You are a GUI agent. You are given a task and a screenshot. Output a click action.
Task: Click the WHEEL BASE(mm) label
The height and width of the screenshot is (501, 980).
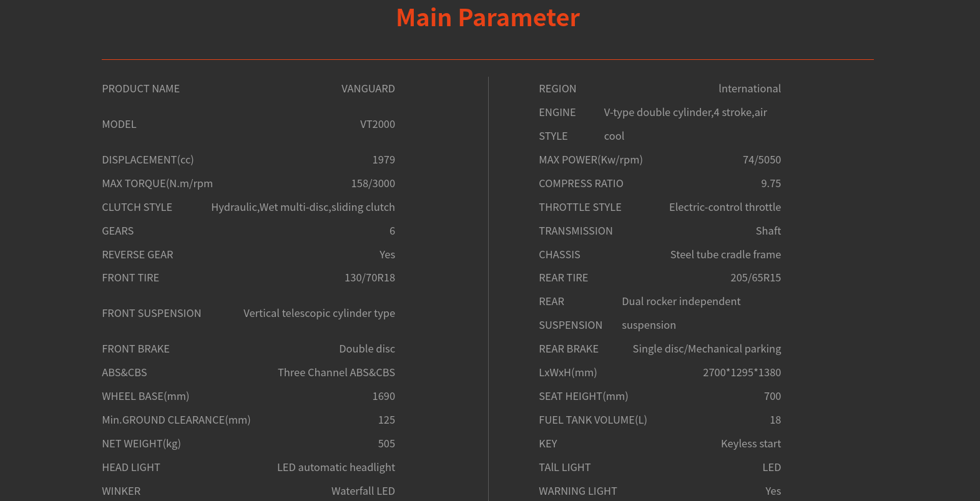(x=145, y=396)
